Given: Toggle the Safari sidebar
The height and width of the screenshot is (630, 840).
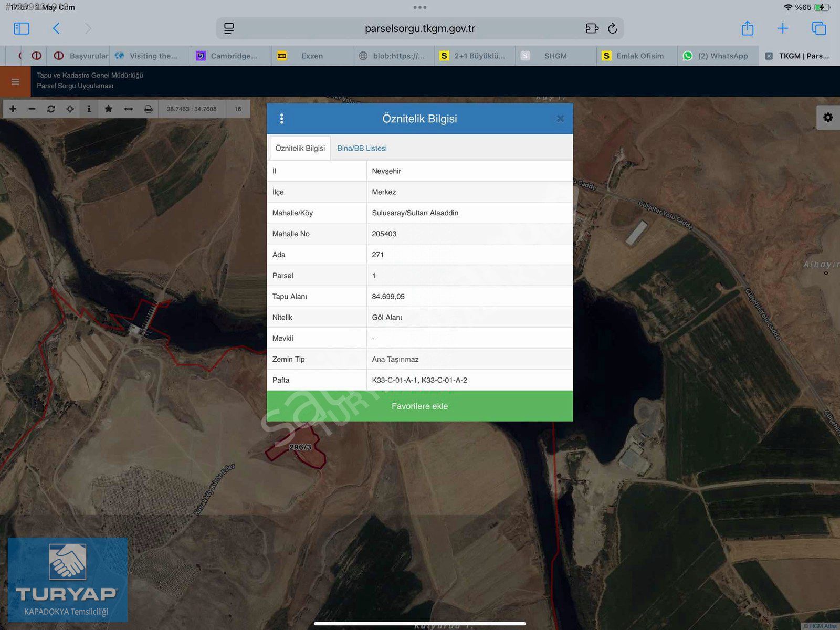Looking at the screenshot, I should 22,28.
